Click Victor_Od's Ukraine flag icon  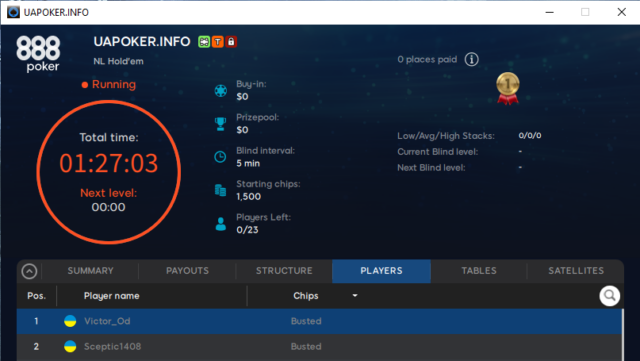pyautogui.click(x=70, y=321)
